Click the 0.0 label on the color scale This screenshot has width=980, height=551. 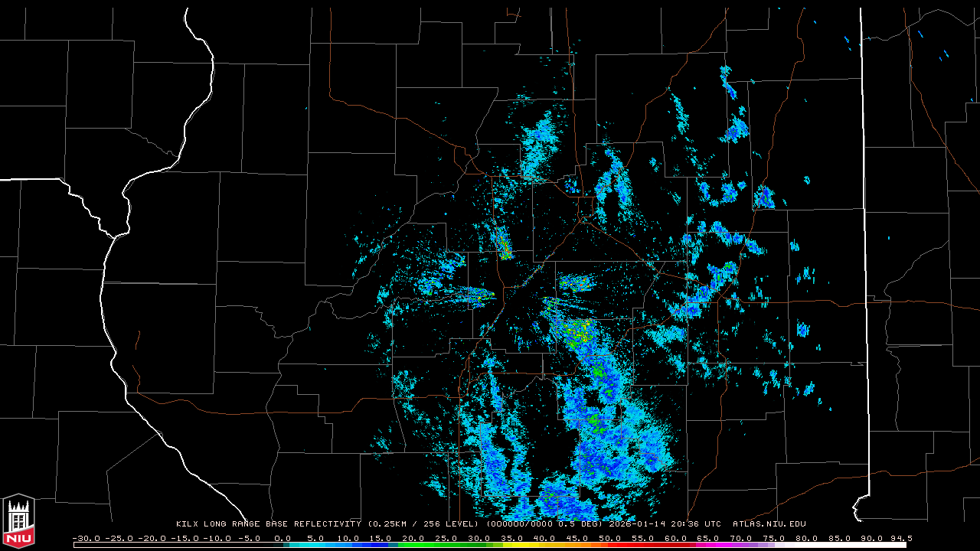pyautogui.click(x=282, y=538)
